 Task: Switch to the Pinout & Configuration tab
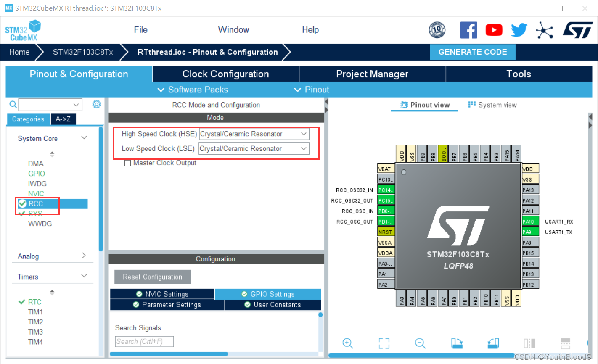(x=79, y=74)
